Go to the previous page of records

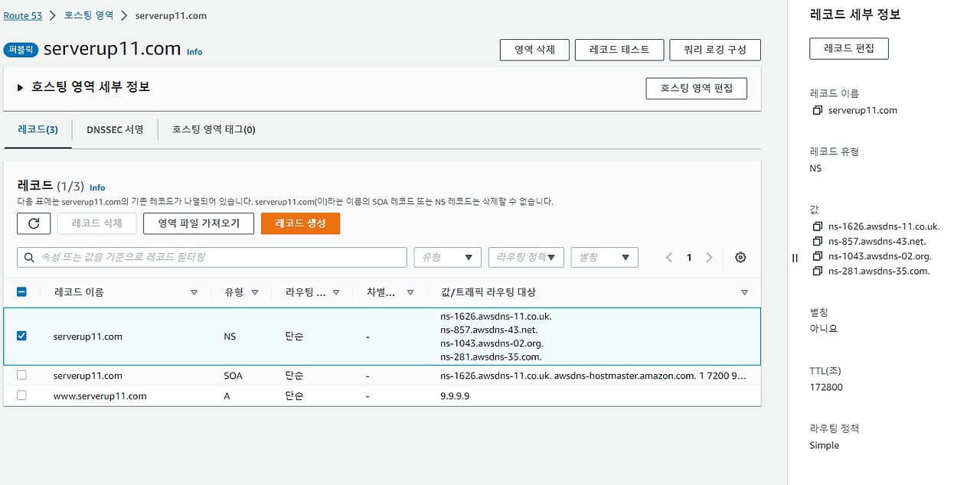tap(669, 258)
